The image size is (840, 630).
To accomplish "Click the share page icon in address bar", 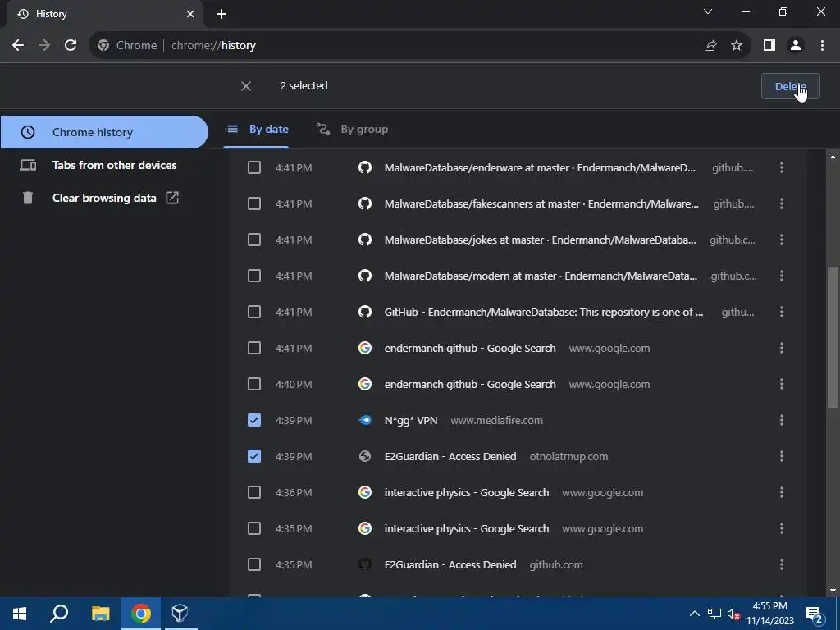I will click(x=710, y=46).
